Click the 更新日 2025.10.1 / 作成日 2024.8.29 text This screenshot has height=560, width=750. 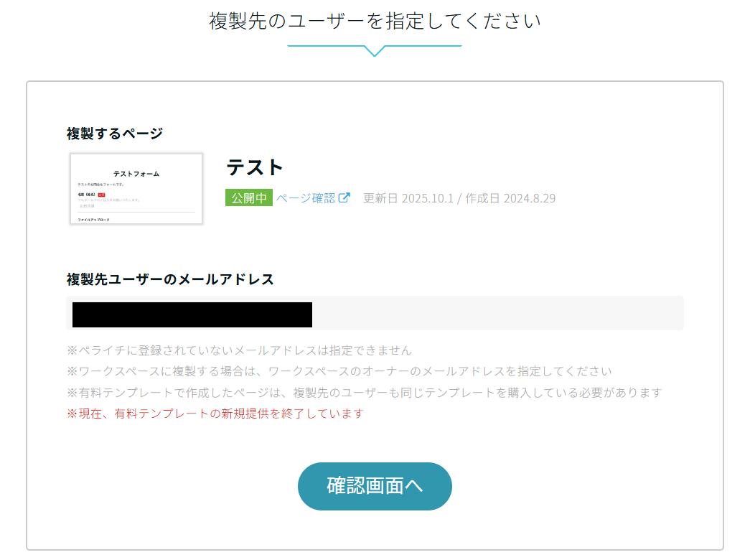point(459,198)
